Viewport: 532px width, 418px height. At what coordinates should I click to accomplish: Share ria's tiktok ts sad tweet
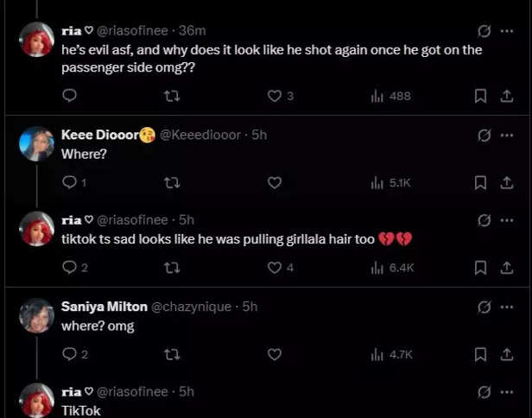click(507, 268)
